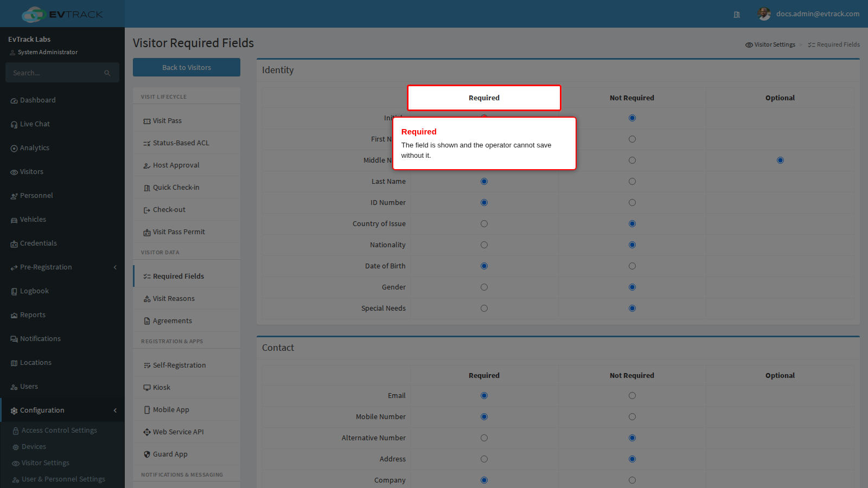Open Live Chat headset icon in sidebar
868x488 pixels.
click(14, 125)
